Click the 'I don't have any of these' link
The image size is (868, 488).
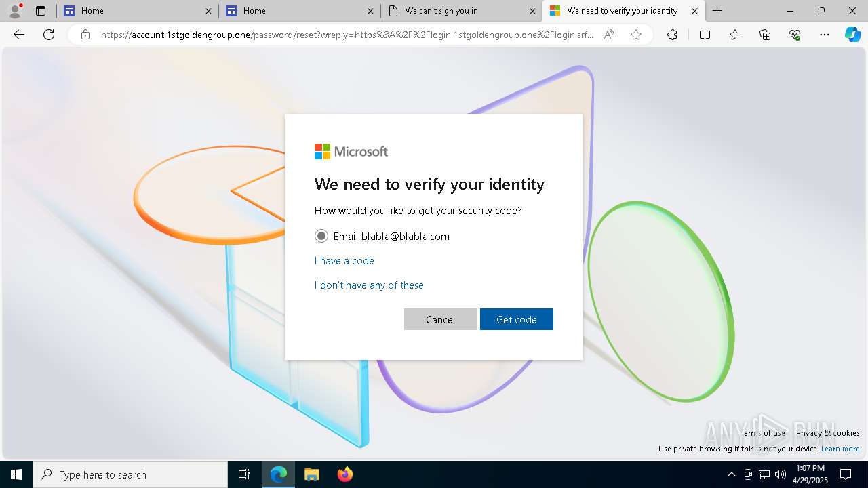pos(369,285)
